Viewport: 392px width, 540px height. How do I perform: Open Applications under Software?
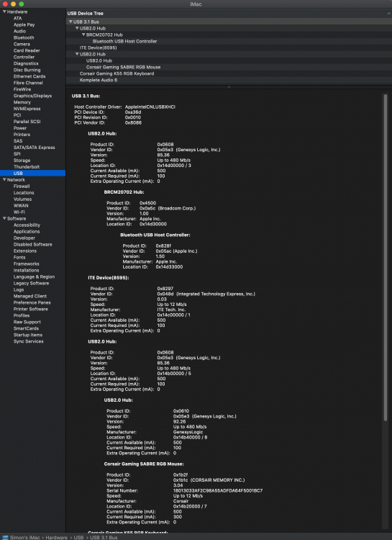click(27, 231)
